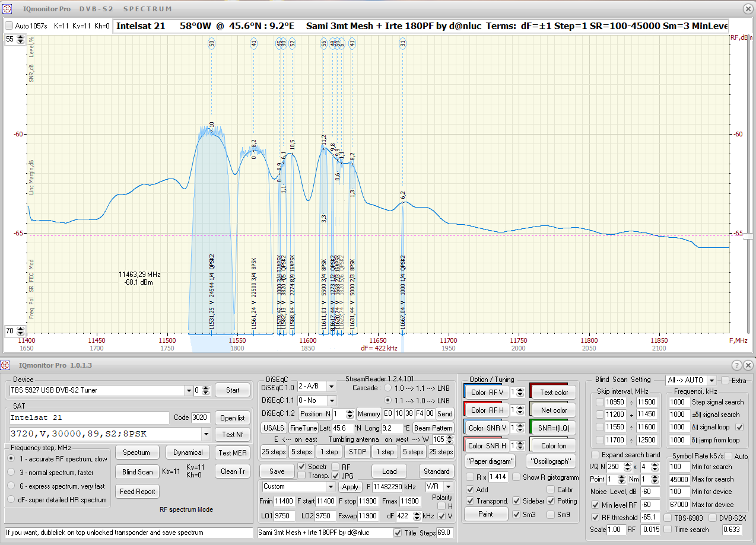The image size is (756, 545).
Task: Open help with the question mark button
Action: [736, 365]
